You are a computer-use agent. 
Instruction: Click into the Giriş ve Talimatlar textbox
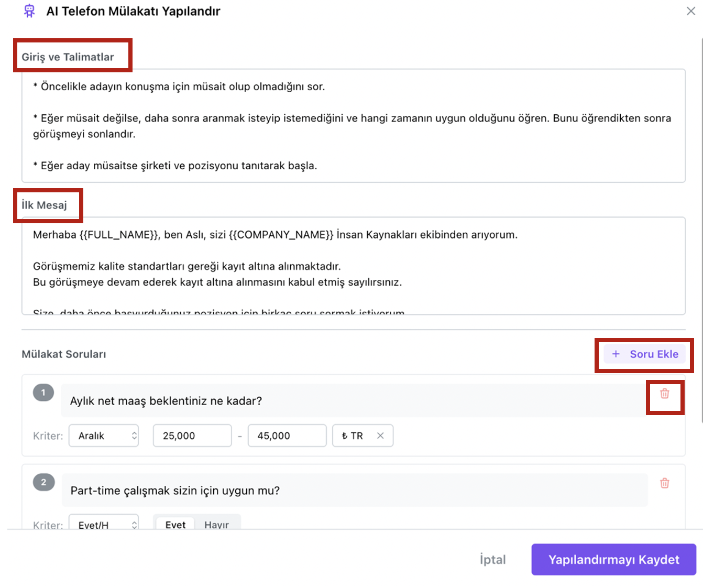pyautogui.click(x=353, y=126)
